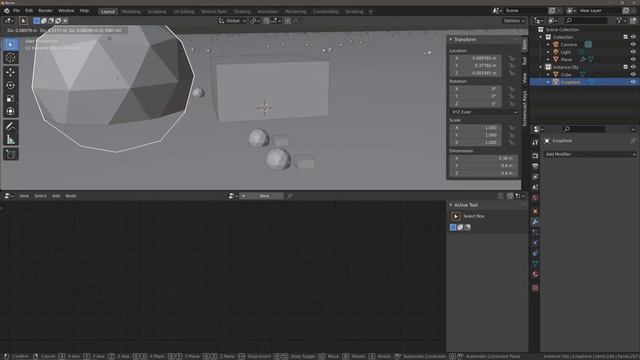Open the viewport Options dropdown
640x360 pixels.
[514, 21]
